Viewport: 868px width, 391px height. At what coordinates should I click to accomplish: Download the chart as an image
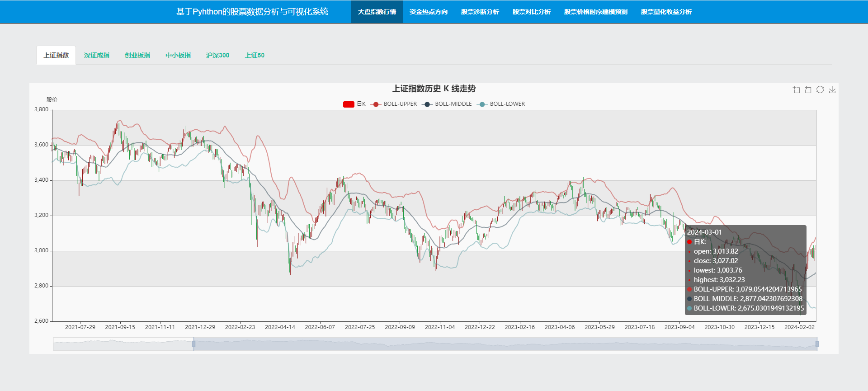point(832,90)
